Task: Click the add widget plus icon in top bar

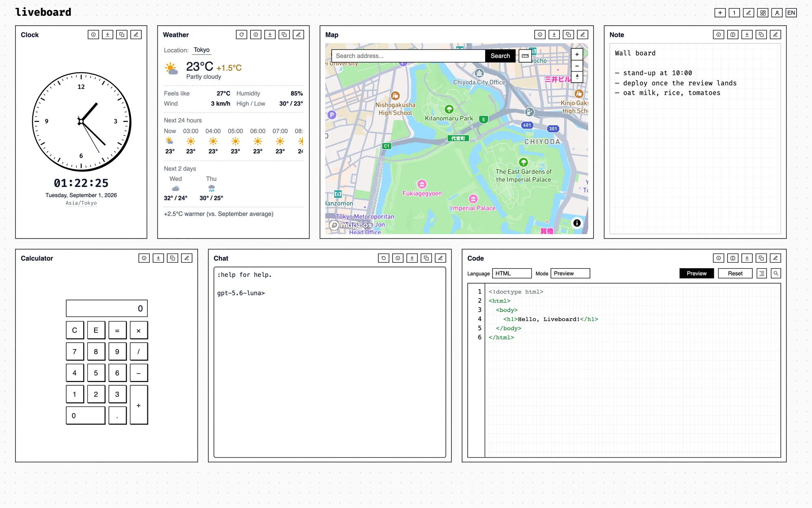Action: pyautogui.click(x=720, y=13)
